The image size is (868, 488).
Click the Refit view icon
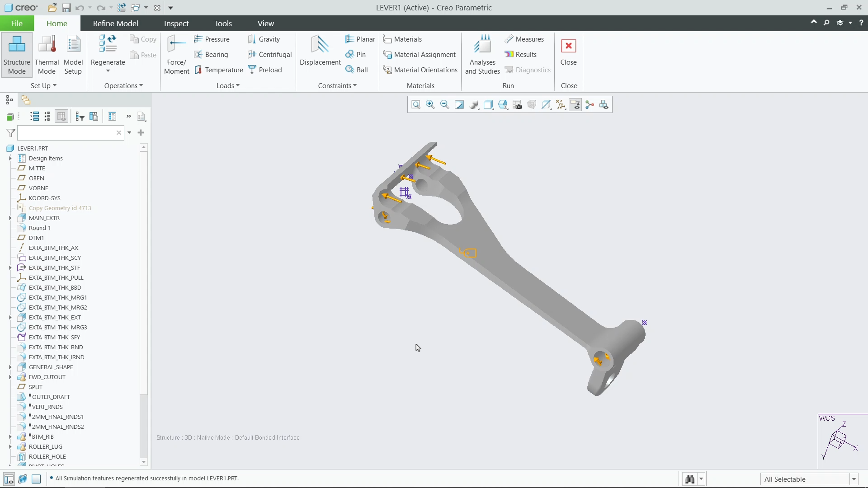click(x=416, y=105)
